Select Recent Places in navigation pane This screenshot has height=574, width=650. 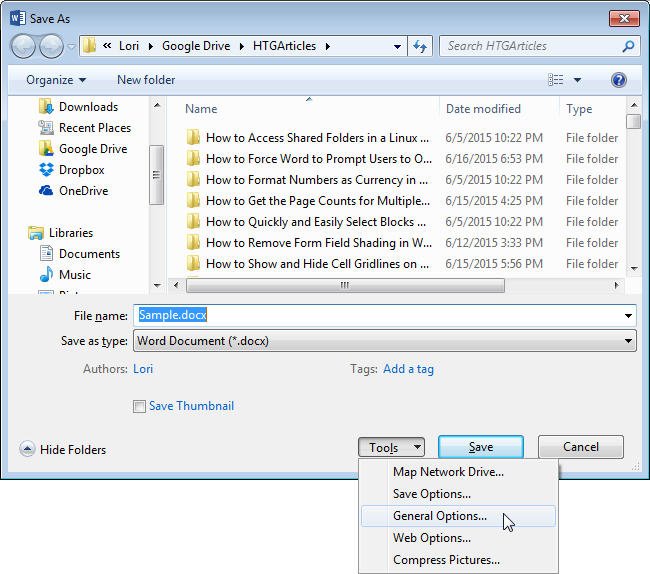click(x=85, y=128)
